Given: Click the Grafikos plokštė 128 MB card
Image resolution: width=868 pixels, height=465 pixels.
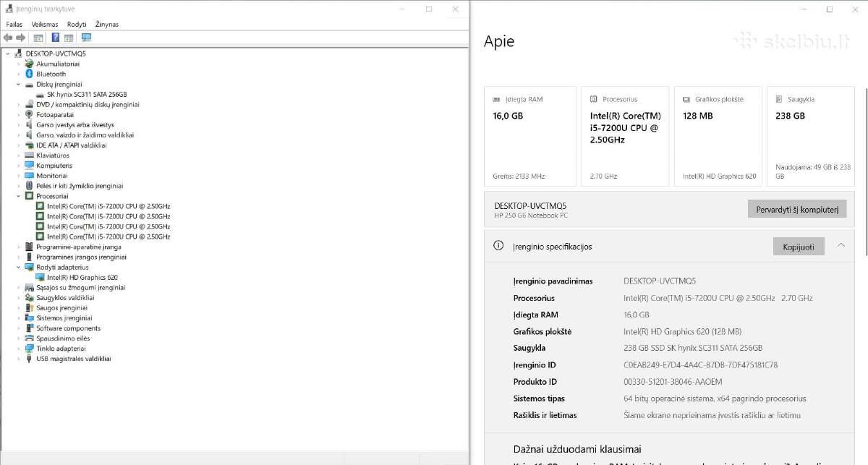Looking at the screenshot, I should click(718, 137).
